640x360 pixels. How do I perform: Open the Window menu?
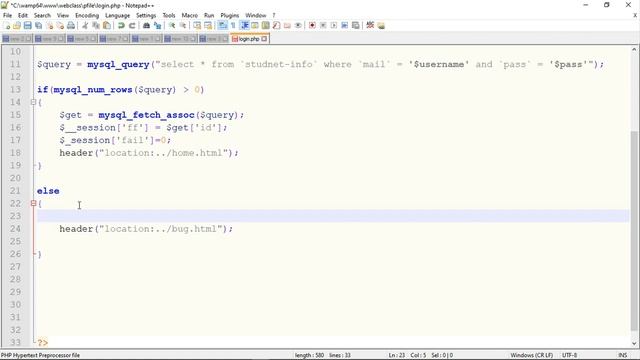(256, 15)
